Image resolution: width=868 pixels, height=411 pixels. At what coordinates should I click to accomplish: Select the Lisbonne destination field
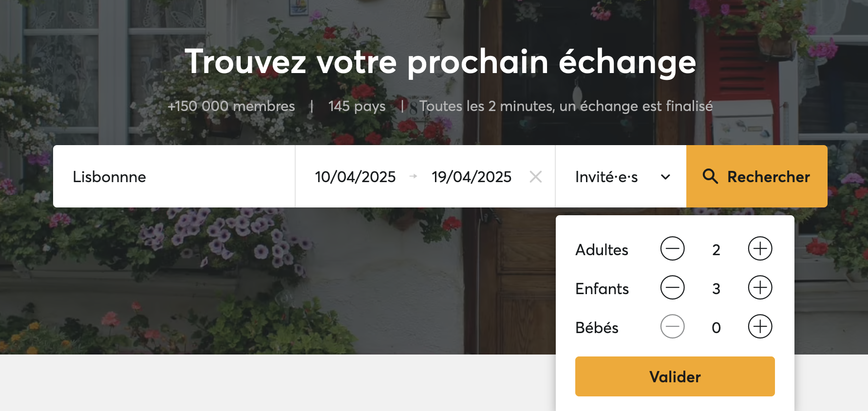click(109, 177)
